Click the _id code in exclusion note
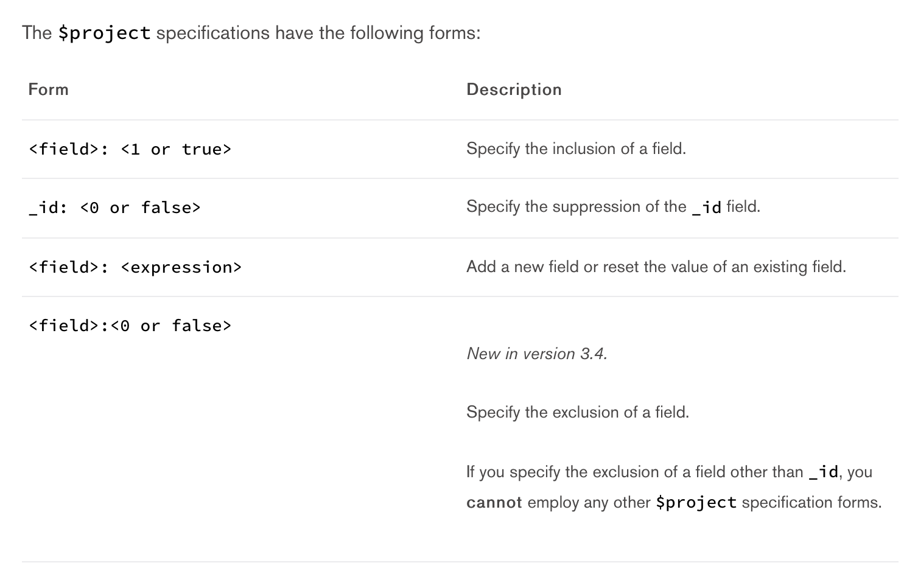Image resolution: width=918 pixels, height=588 pixels. [x=824, y=472]
